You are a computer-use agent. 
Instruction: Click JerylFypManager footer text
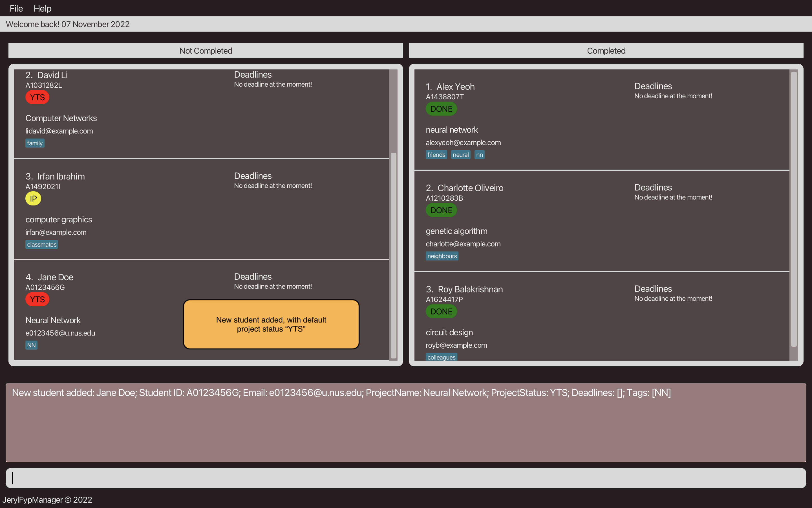coord(47,500)
